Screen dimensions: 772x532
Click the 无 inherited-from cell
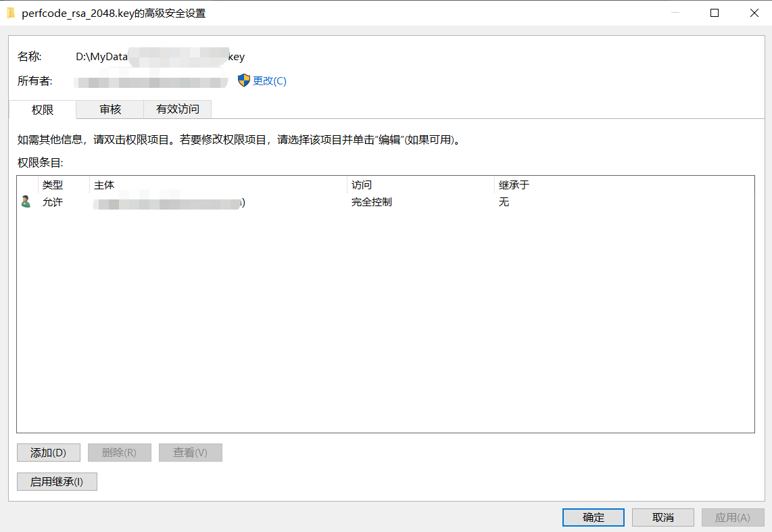pyautogui.click(x=504, y=201)
